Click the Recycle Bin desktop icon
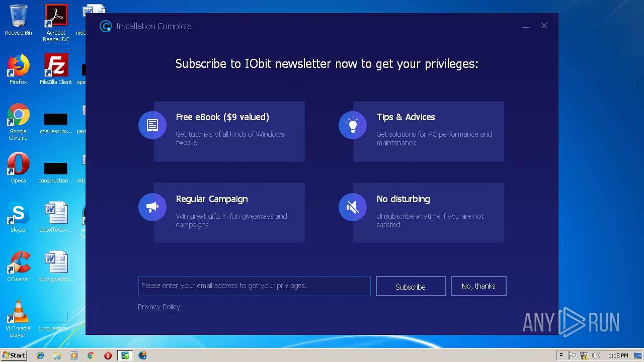644x362 pixels. point(18,21)
